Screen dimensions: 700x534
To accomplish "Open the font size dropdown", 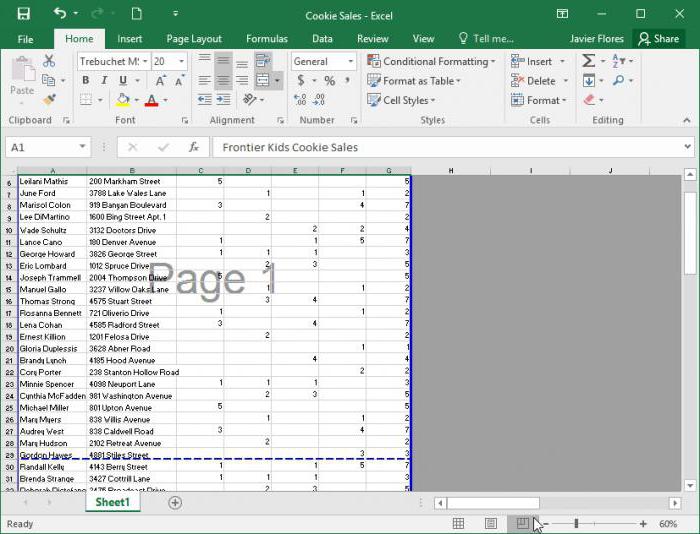I will (181, 61).
